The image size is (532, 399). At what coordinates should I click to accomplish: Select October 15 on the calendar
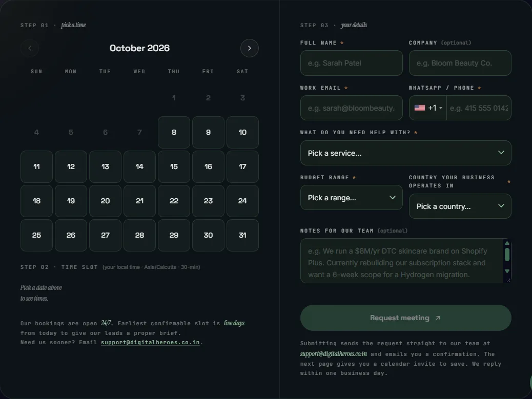point(174,166)
